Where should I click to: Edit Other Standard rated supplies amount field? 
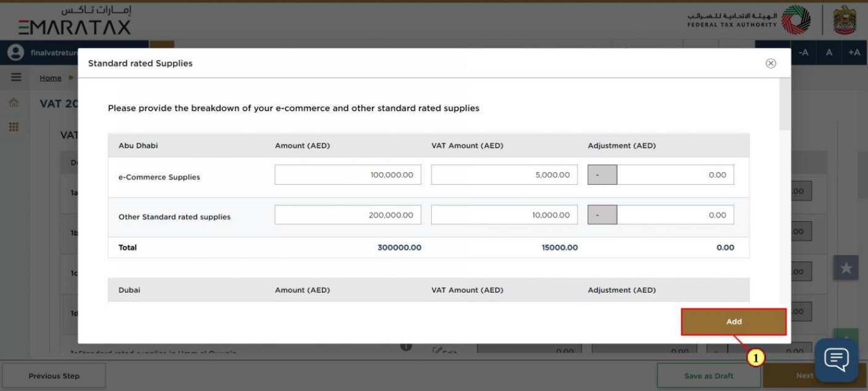click(348, 215)
